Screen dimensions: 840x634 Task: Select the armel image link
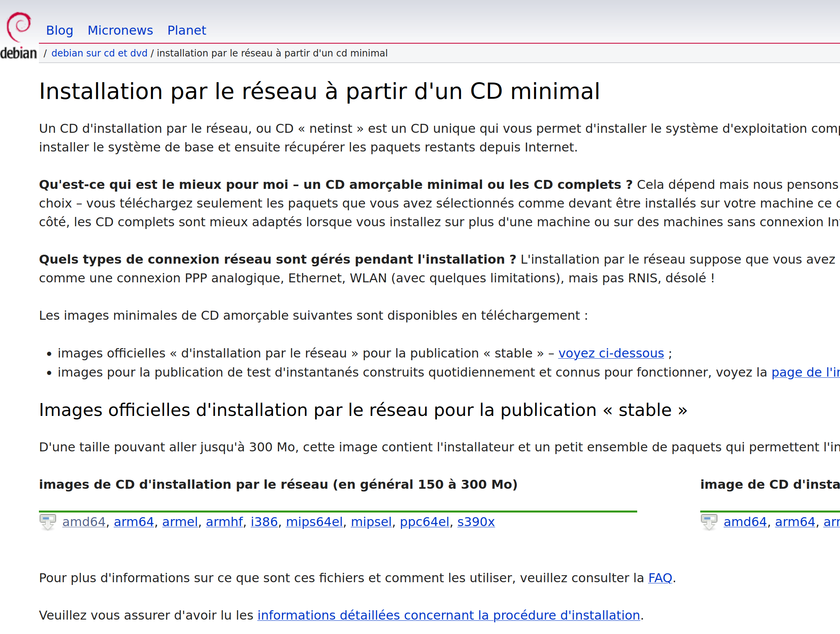(180, 522)
